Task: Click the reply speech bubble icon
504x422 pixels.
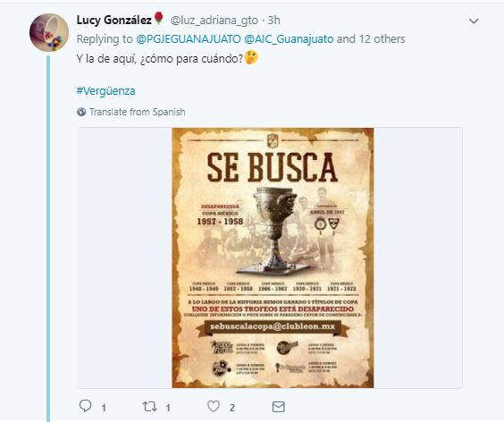Action: (86, 406)
